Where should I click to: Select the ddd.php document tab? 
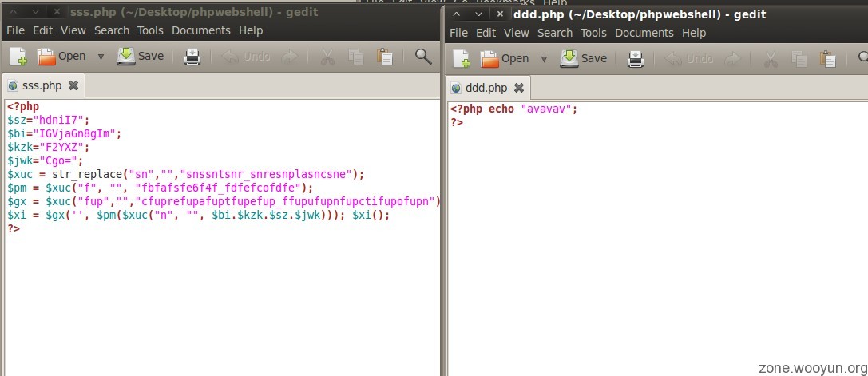click(x=486, y=88)
